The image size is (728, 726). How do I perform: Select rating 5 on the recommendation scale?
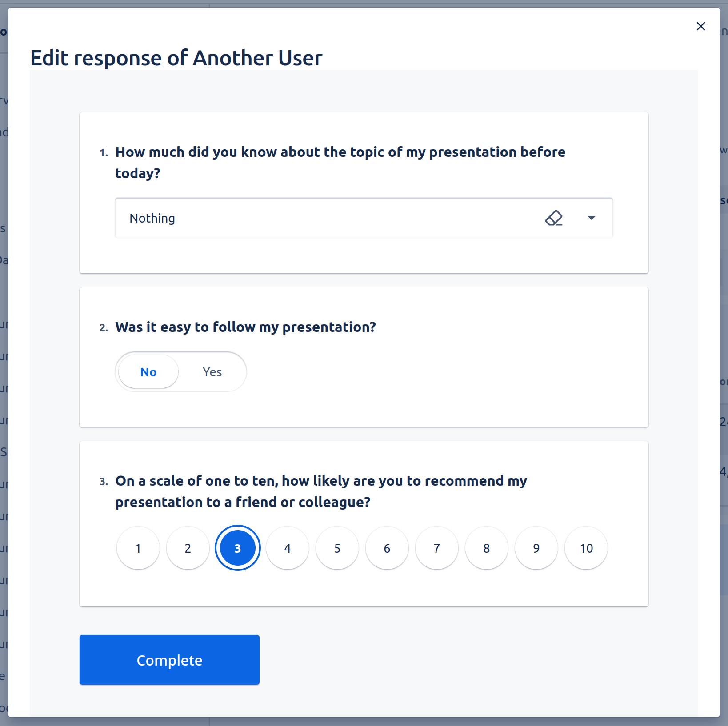(x=337, y=548)
